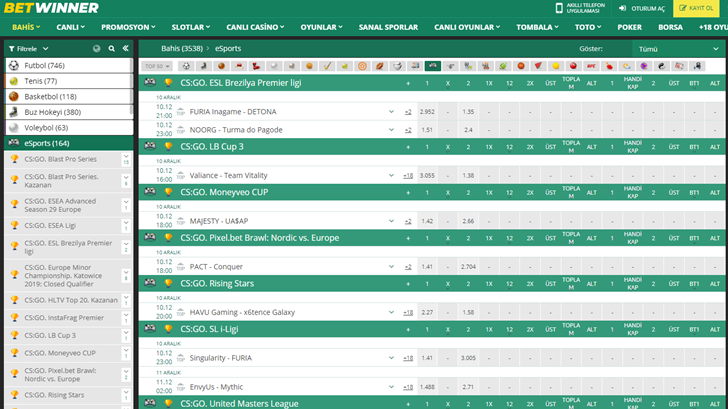This screenshot has width=728, height=409.
Task: Toggle the TOP pin for Singularity - FURIA
Action: click(x=181, y=357)
